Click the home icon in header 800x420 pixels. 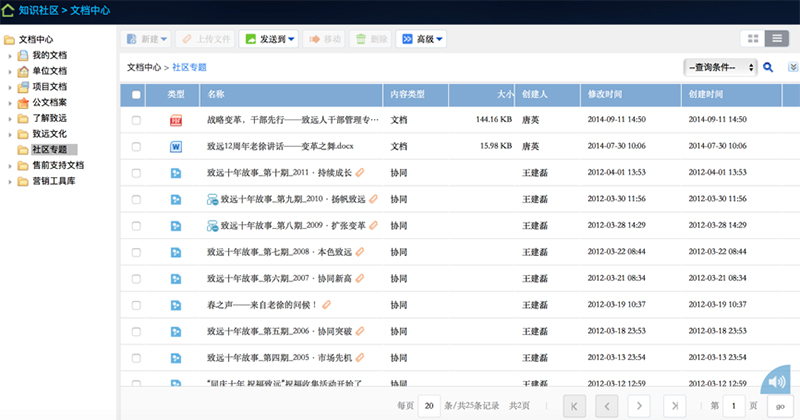pyautogui.click(x=10, y=10)
